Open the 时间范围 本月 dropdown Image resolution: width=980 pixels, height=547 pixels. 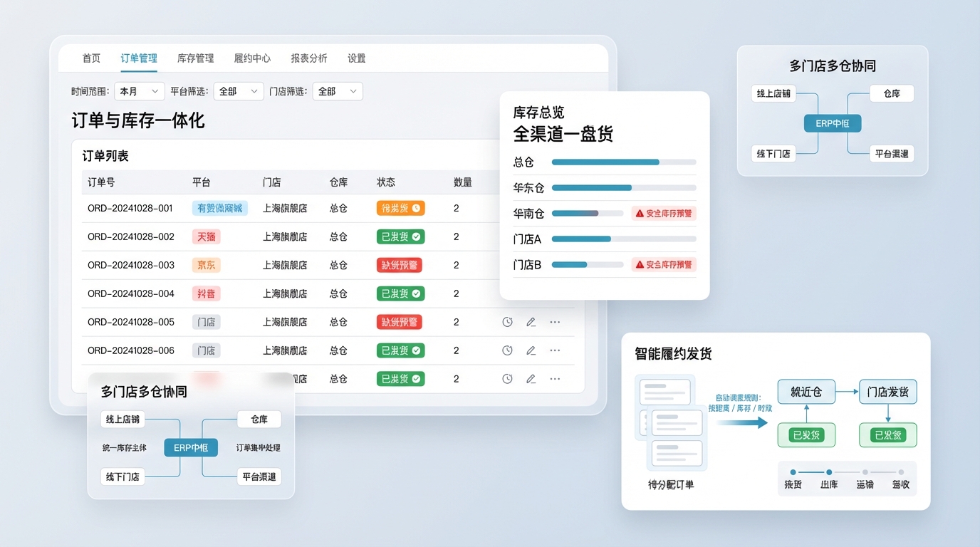[x=140, y=91]
